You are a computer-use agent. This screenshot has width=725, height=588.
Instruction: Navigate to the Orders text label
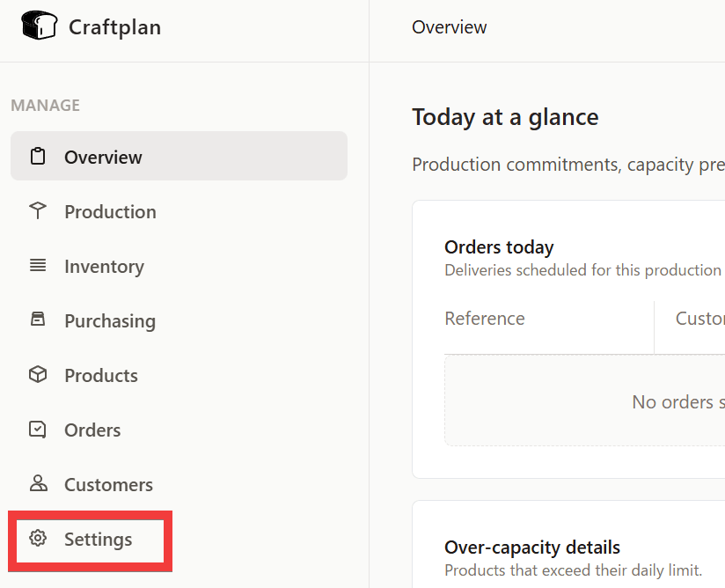click(92, 430)
